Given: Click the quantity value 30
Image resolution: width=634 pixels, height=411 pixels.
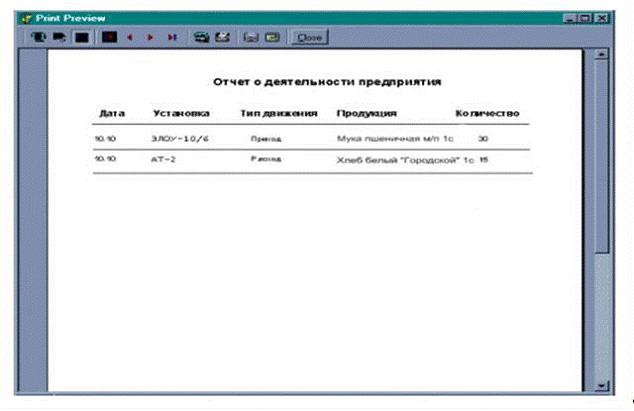Looking at the screenshot, I should (483, 139).
